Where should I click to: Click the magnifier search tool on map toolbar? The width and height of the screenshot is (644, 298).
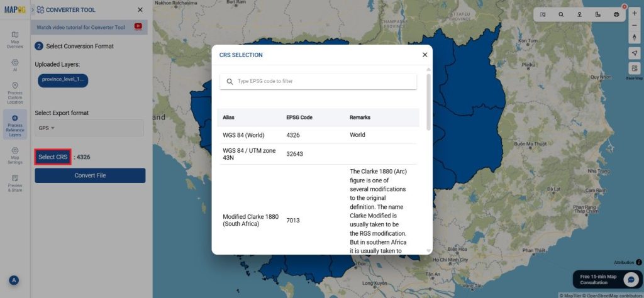point(561,14)
